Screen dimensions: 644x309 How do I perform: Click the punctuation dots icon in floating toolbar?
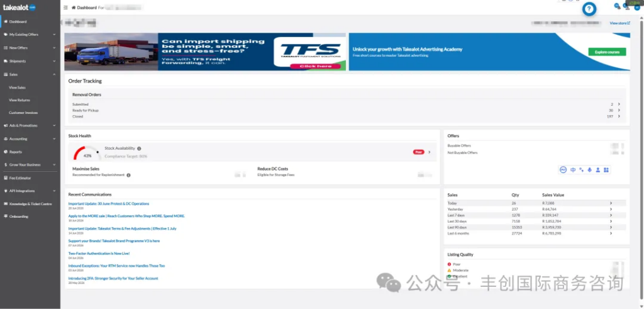coord(581,170)
